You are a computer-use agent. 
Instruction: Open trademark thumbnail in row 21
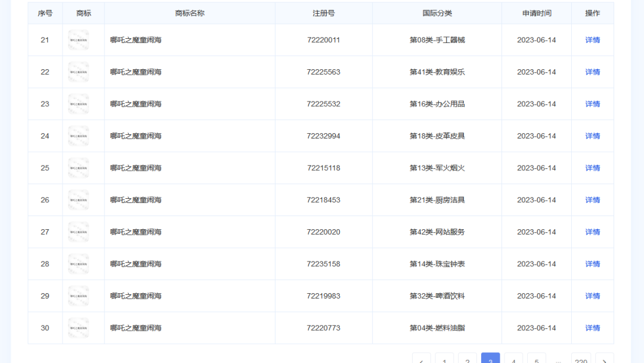pos(78,40)
